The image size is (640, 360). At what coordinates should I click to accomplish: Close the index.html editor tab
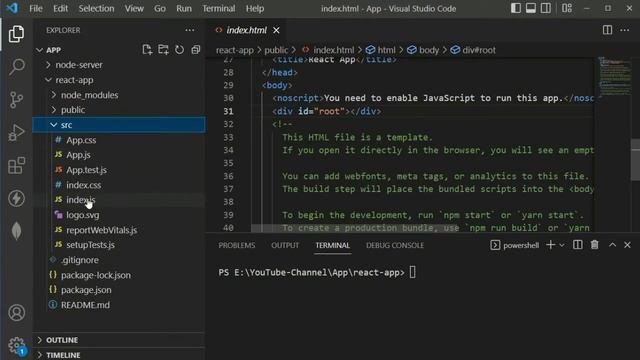pyautogui.click(x=276, y=30)
